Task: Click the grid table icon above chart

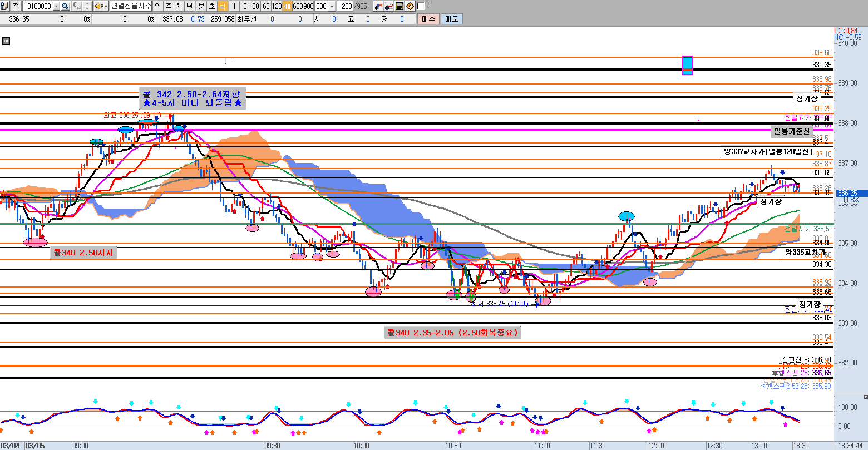Action: click(x=6, y=41)
